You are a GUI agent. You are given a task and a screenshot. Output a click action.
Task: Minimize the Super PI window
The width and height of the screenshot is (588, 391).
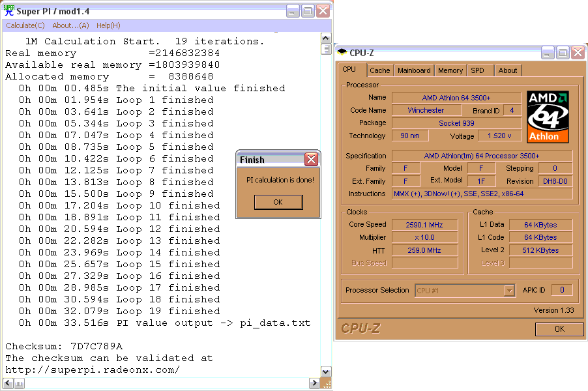point(293,11)
